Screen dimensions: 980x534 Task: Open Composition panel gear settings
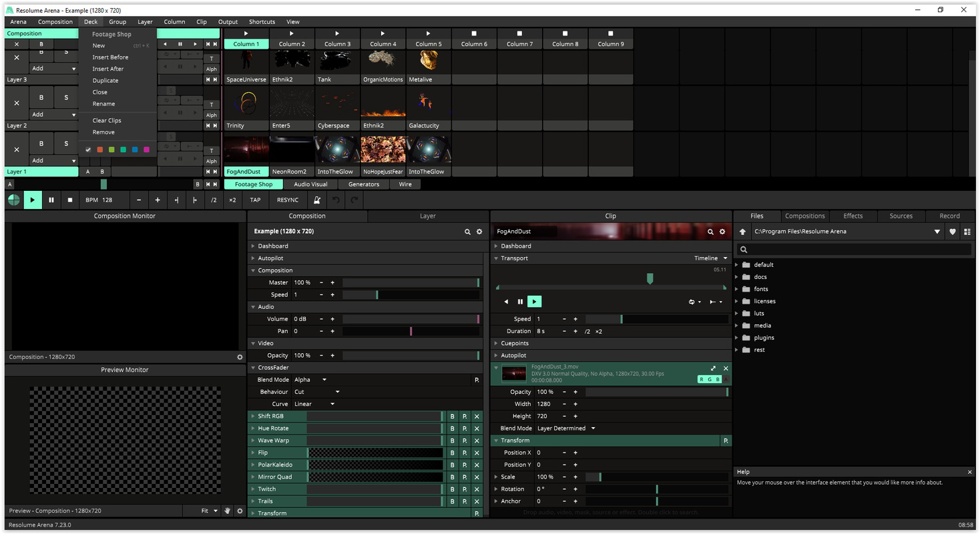click(479, 232)
